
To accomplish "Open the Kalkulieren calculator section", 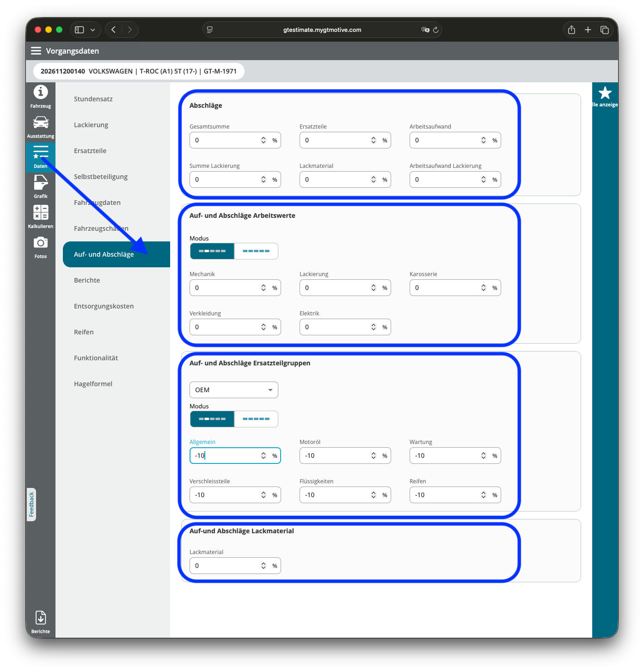I will (x=41, y=217).
